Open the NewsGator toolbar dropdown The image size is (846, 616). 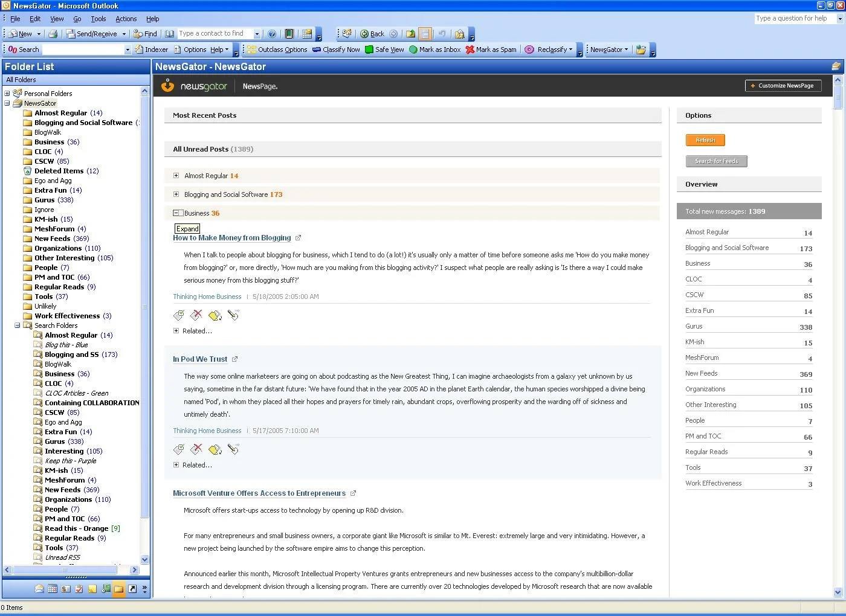point(609,50)
